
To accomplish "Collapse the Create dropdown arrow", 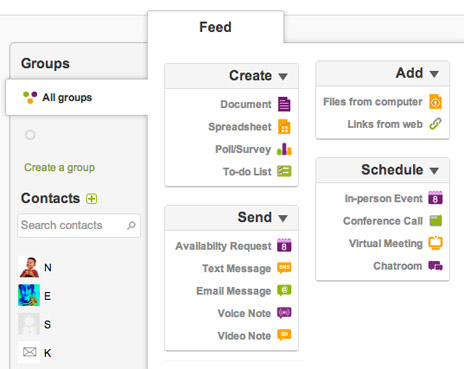I will (x=283, y=77).
